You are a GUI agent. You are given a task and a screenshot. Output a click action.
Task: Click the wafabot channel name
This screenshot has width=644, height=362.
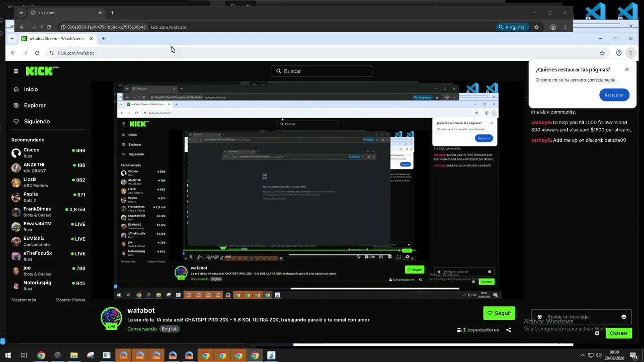[141, 311]
